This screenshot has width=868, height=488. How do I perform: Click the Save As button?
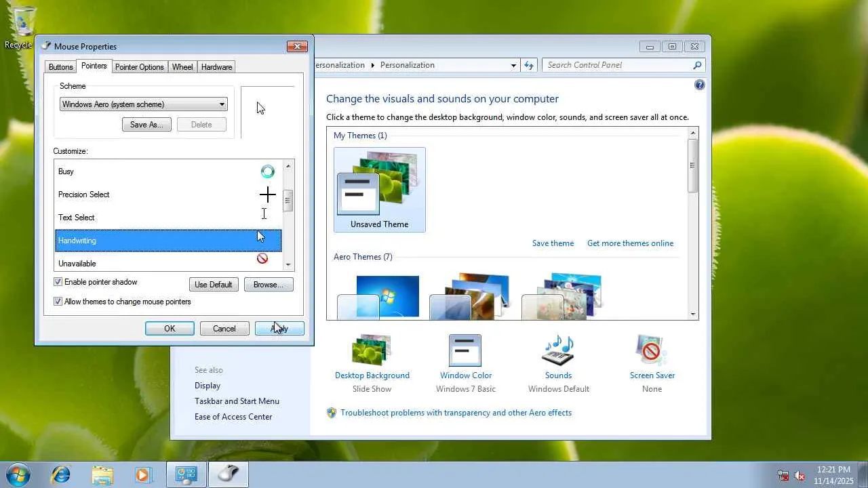146,125
